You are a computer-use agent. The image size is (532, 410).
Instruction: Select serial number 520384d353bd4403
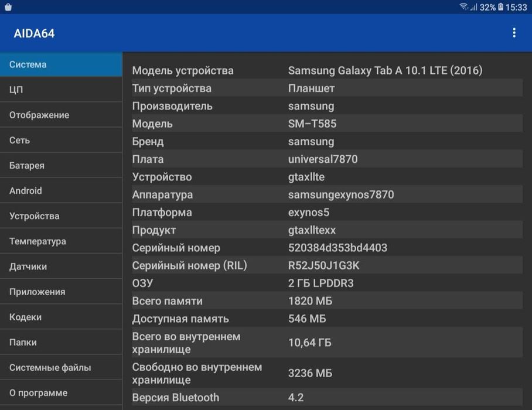[x=337, y=248]
